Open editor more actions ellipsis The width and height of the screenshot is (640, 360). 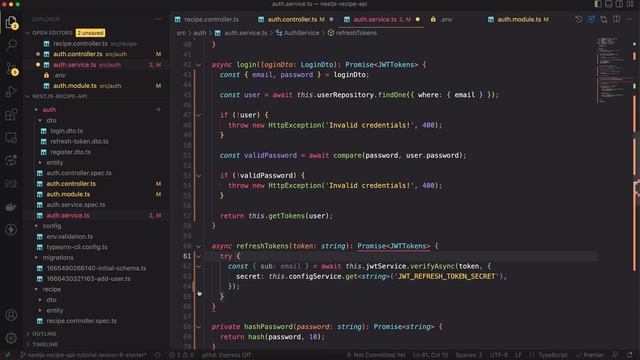click(629, 19)
